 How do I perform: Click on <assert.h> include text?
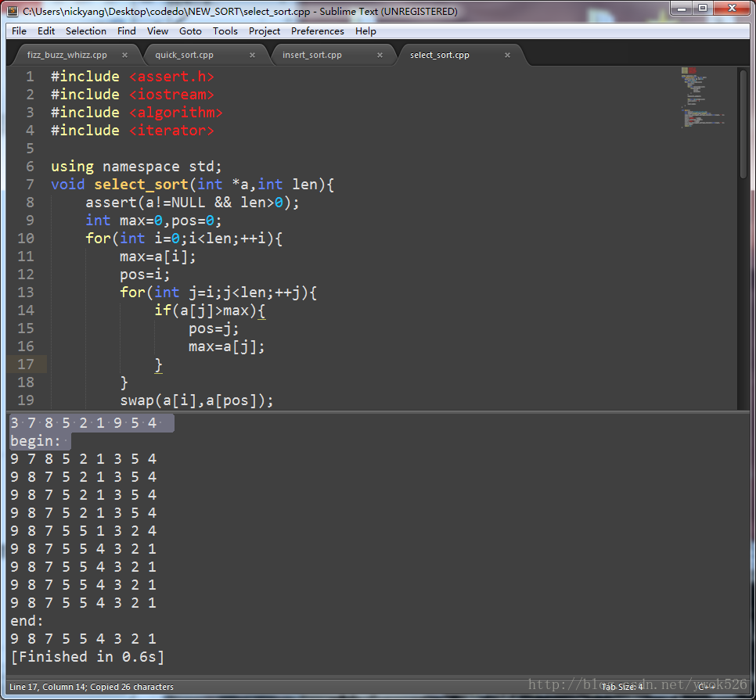pyautogui.click(x=171, y=77)
